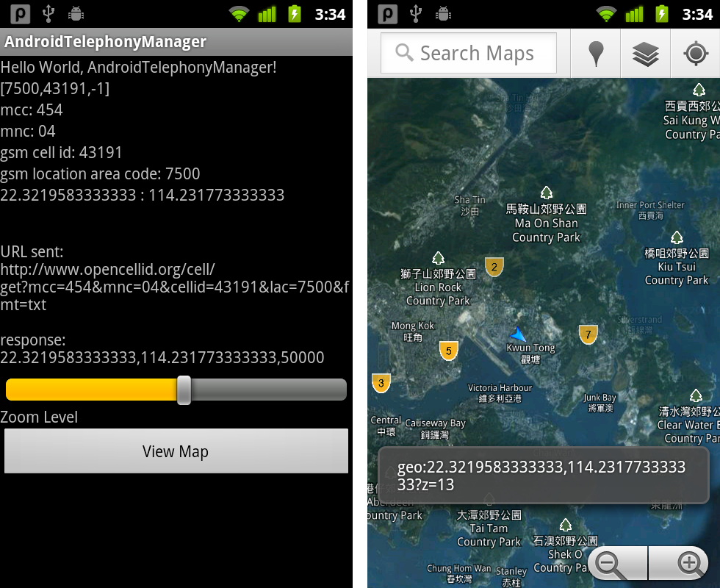Viewport: 720px width, 588px height.
Task: Tap the map zoom in button
Action: click(x=679, y=563)
